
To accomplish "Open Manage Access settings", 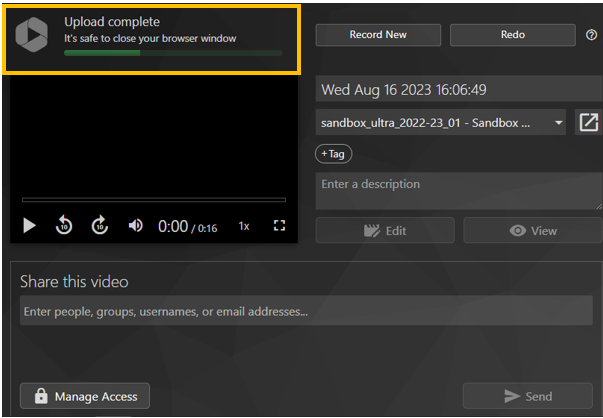I will [x=85, y=396].
